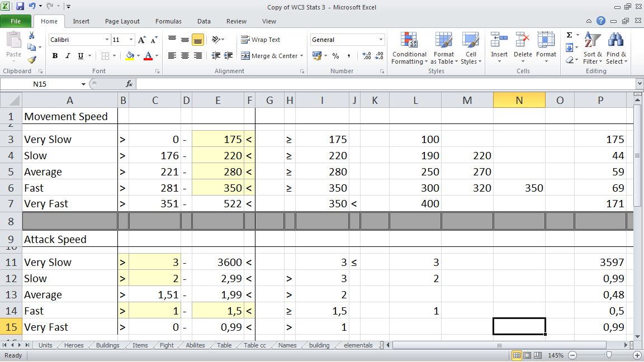Open Conditional Formatting menu

(409, 49)
